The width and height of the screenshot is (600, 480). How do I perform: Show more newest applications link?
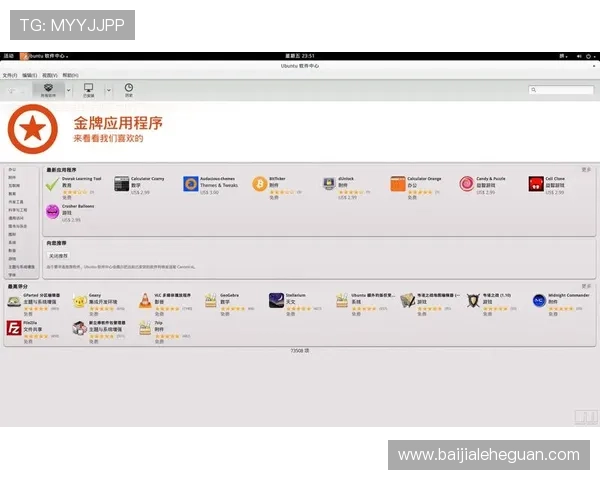(586, 170)
